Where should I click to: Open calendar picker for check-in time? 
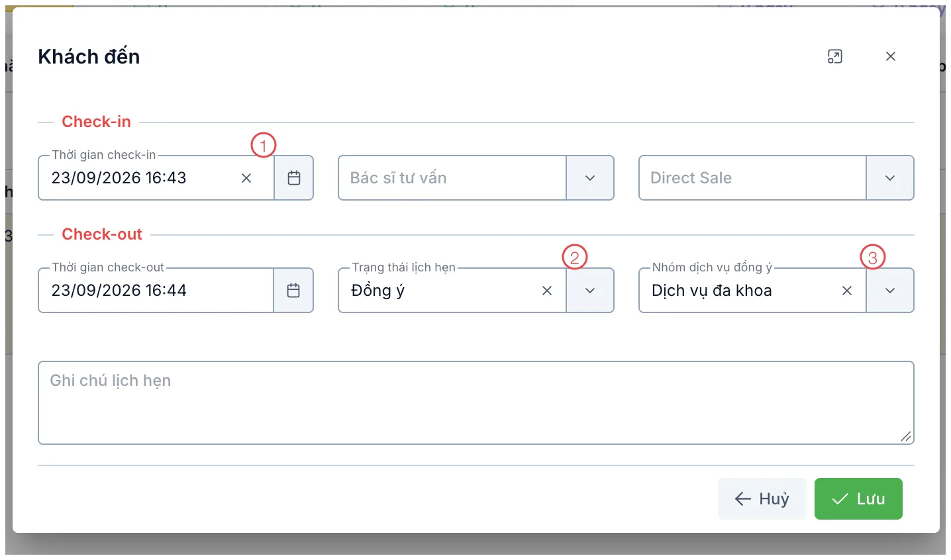(294, 178)
